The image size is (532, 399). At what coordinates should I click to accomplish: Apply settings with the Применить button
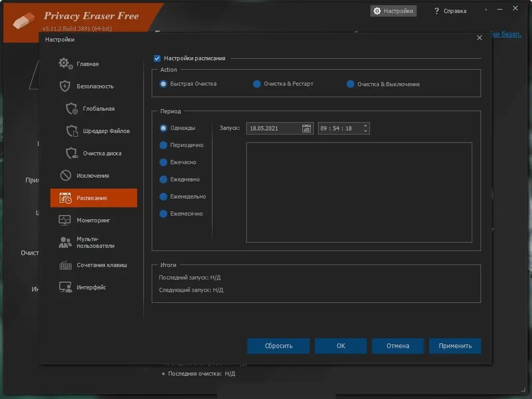[455, 346]
